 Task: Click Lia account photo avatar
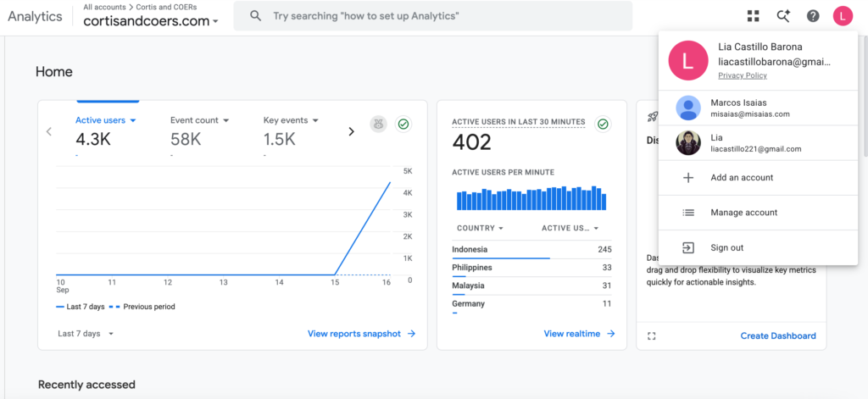point(688,143)
